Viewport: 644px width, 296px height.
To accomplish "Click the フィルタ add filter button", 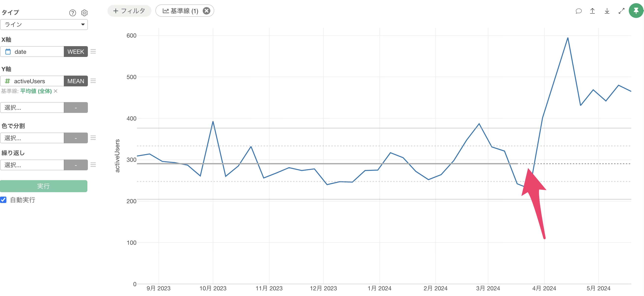I will click(129, 11).
